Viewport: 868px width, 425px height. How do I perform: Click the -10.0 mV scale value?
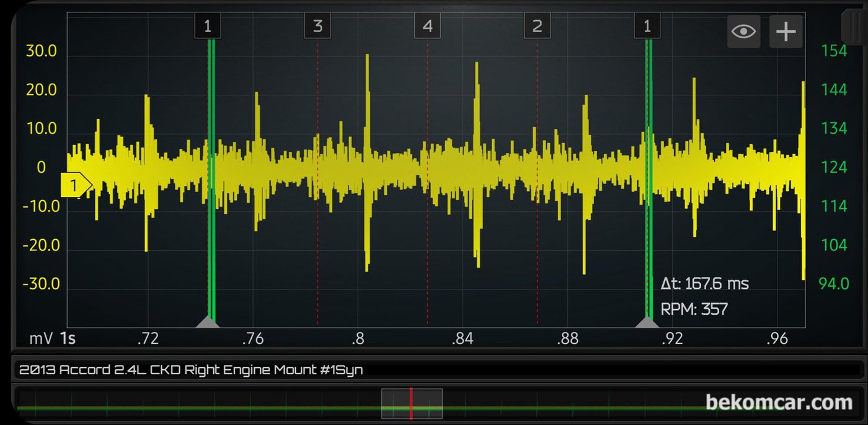point(41,206)
